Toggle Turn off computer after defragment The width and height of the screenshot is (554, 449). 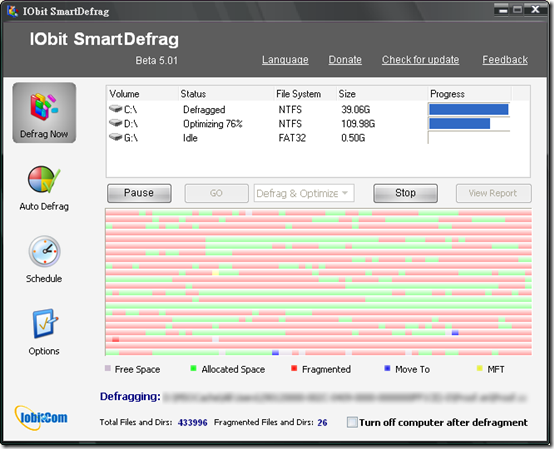(352, 422)
